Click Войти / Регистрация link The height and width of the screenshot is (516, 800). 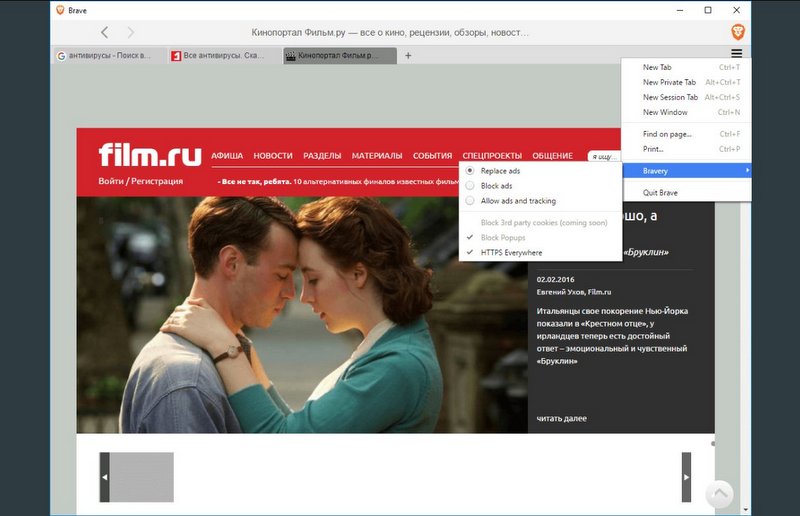[x=140, y=181]
